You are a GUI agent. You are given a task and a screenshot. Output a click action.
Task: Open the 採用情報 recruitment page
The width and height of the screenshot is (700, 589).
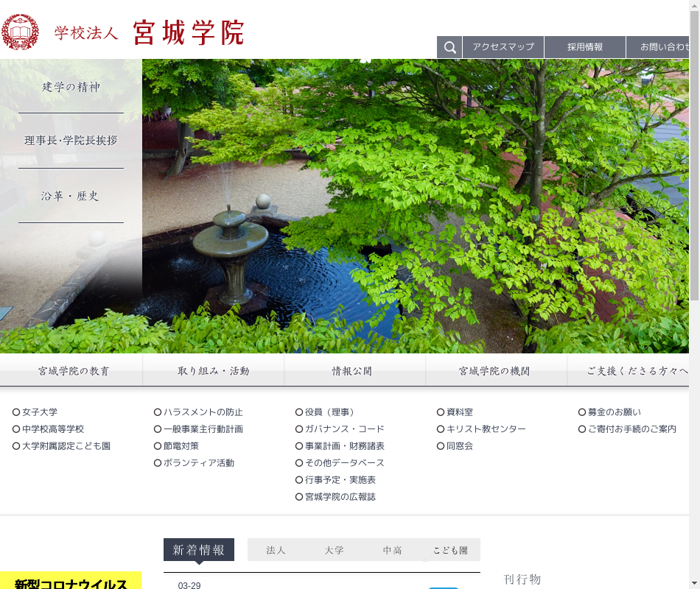click(x=585, y=47)
